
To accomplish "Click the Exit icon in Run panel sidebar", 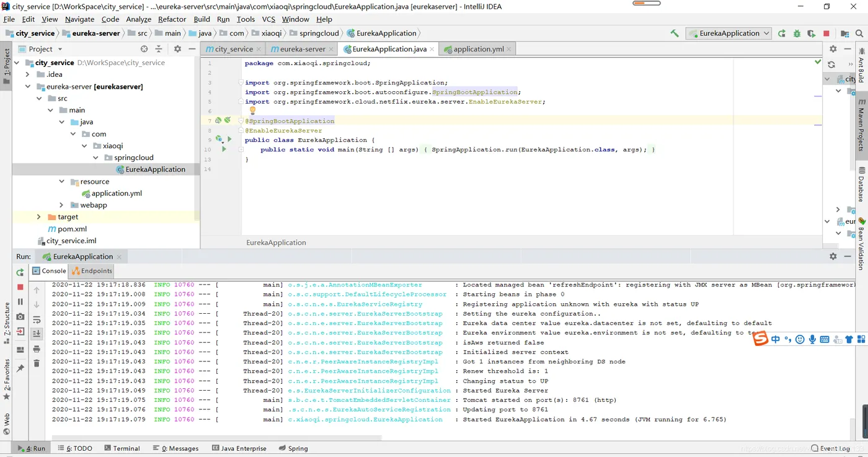I will [x=20, y=332].
